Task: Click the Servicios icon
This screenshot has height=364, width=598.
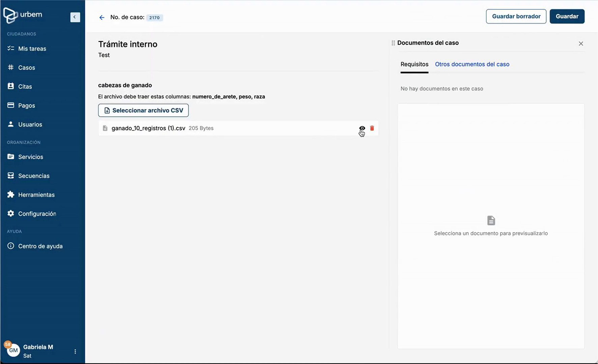Action: (11, 156)
